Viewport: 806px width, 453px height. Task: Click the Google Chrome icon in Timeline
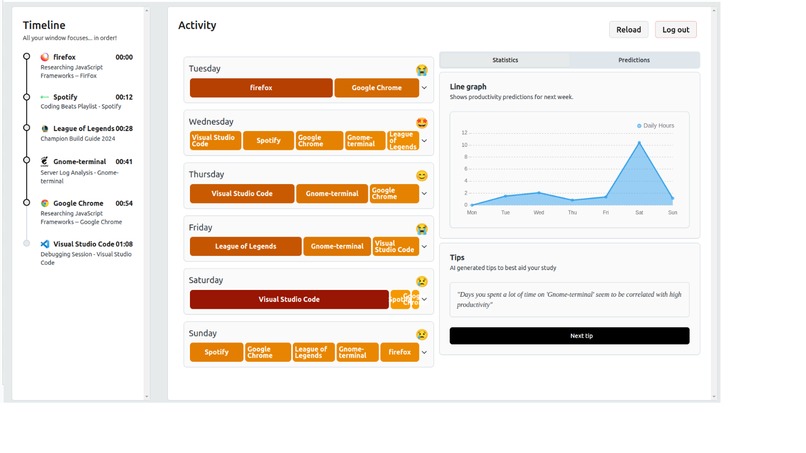(45, 204)
